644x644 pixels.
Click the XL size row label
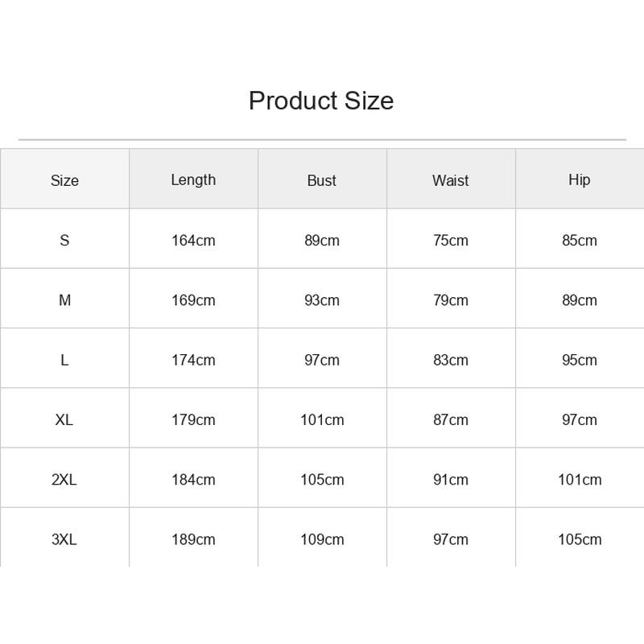click(x=64, y=419)
